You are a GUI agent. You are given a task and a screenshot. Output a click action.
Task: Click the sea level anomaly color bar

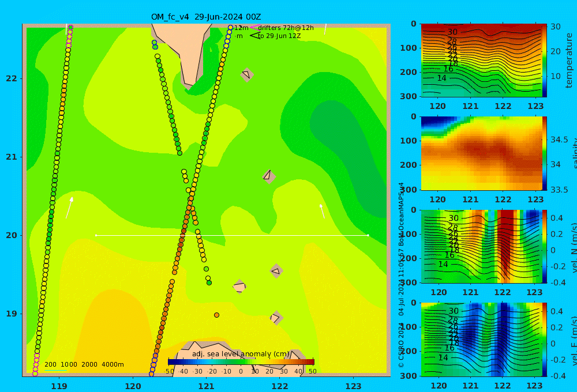[241, 362]
